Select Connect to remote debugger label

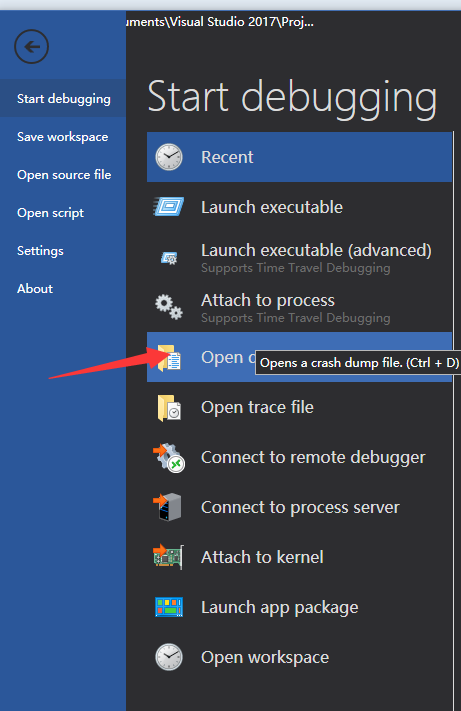point(313,457)
